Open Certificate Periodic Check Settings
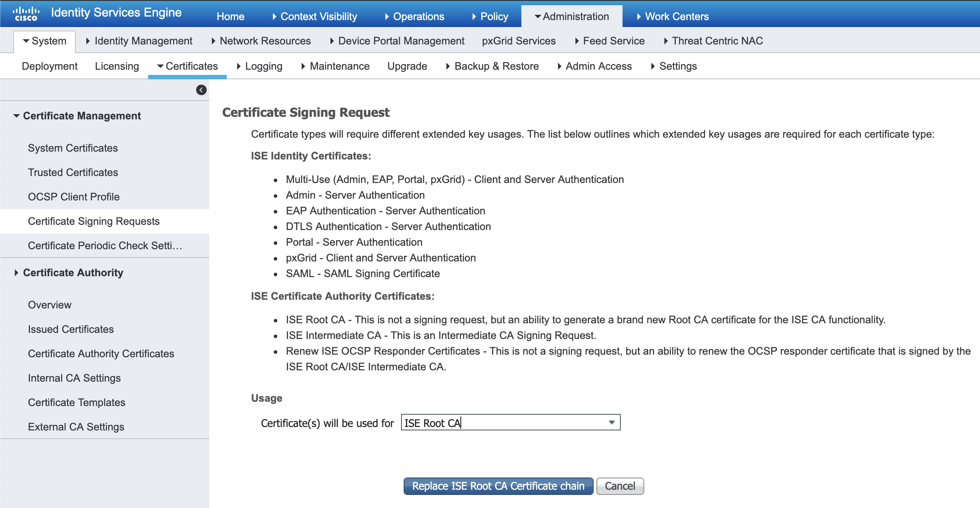Viewport: 980px width, 508px height. 105,246
